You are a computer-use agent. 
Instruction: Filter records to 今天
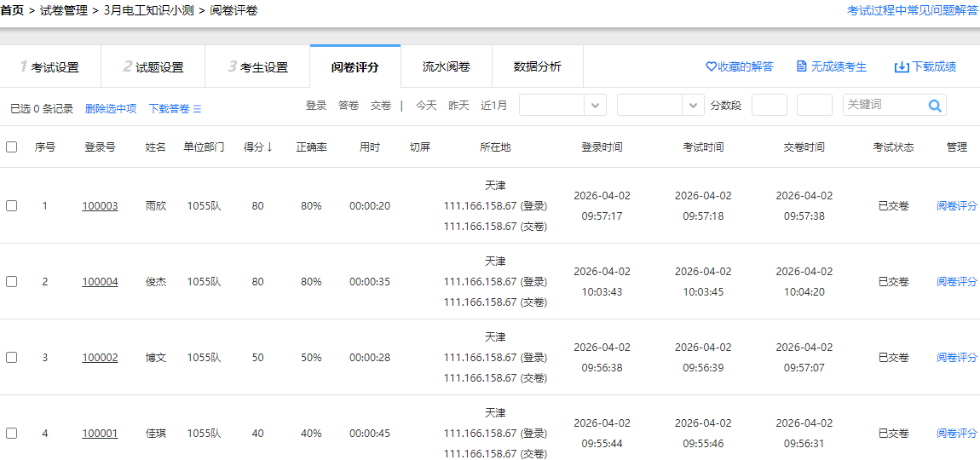pyautogui.click(x=426, y=106)
